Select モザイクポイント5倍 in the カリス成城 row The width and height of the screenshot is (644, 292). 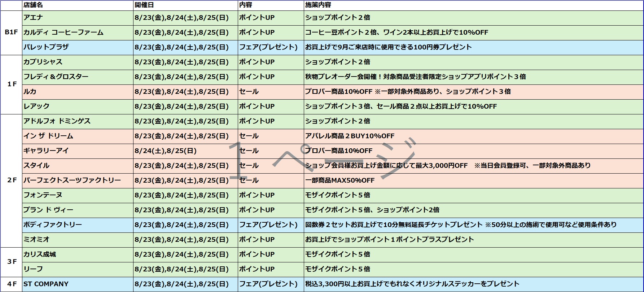point(338,254)
